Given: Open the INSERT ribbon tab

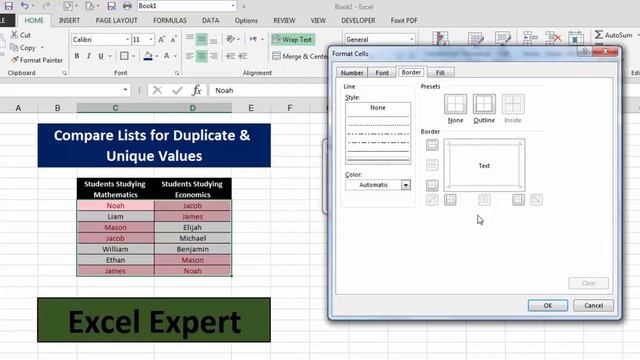Looking at the screenshot, I should [x=69, y=20].
